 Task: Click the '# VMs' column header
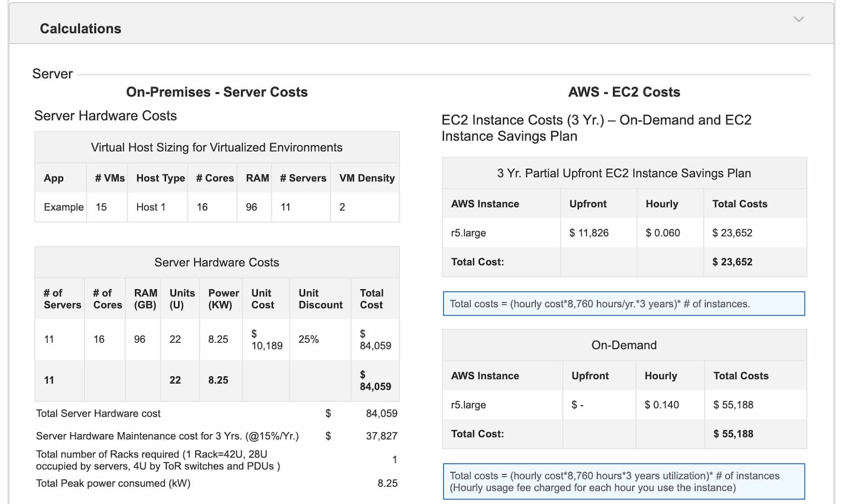click(110, 178)
